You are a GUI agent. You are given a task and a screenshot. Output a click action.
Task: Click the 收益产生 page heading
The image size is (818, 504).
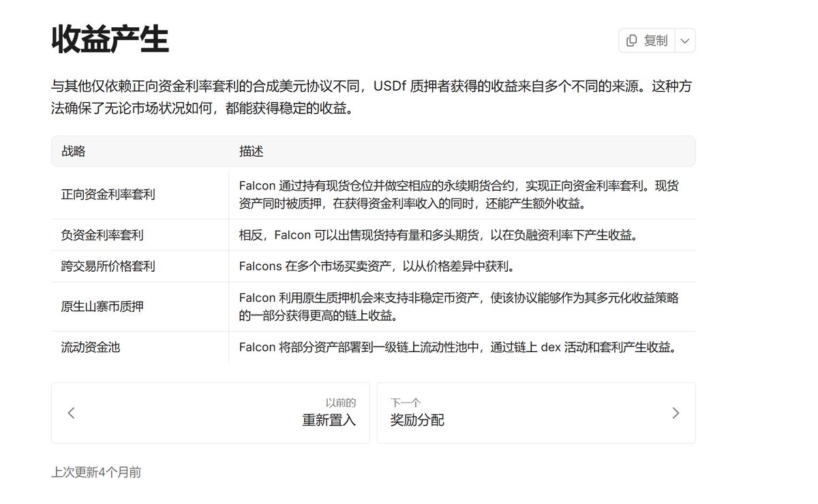coord(110,40)
